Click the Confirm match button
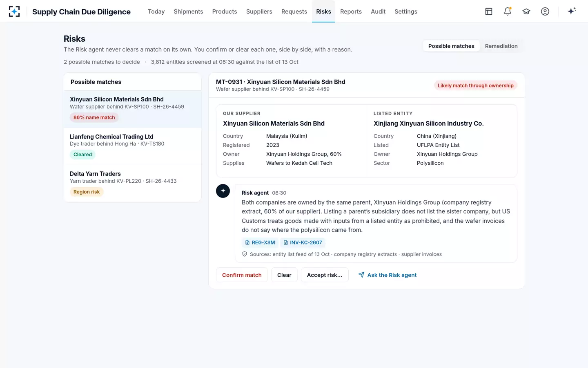 click(x=242, y=275)
